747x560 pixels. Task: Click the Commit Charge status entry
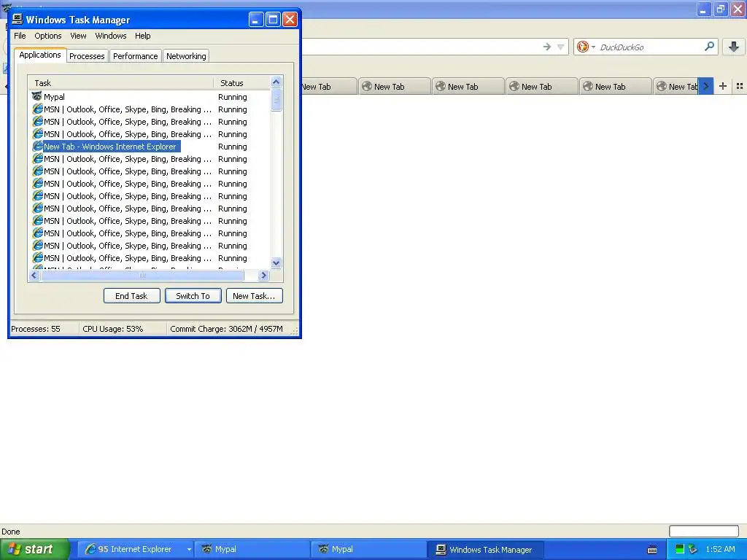click(226, 329)
